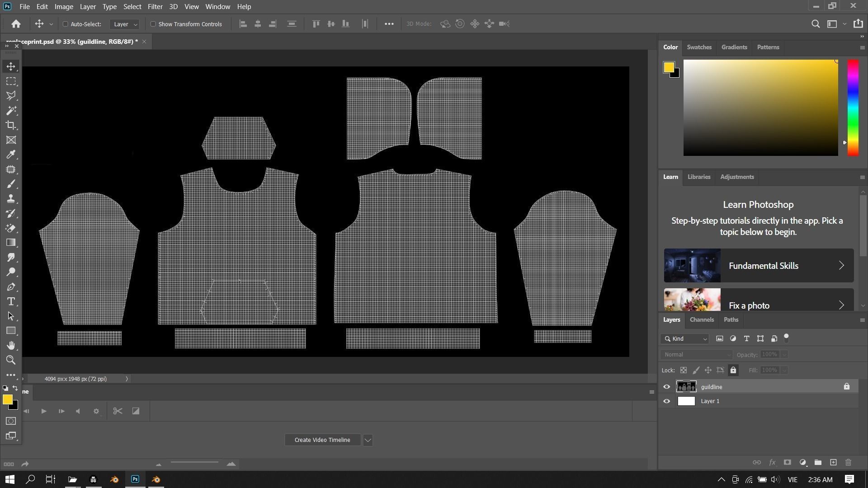Select the Rectangular Marquee tool

pyautogui.click(x=11, y=81)
